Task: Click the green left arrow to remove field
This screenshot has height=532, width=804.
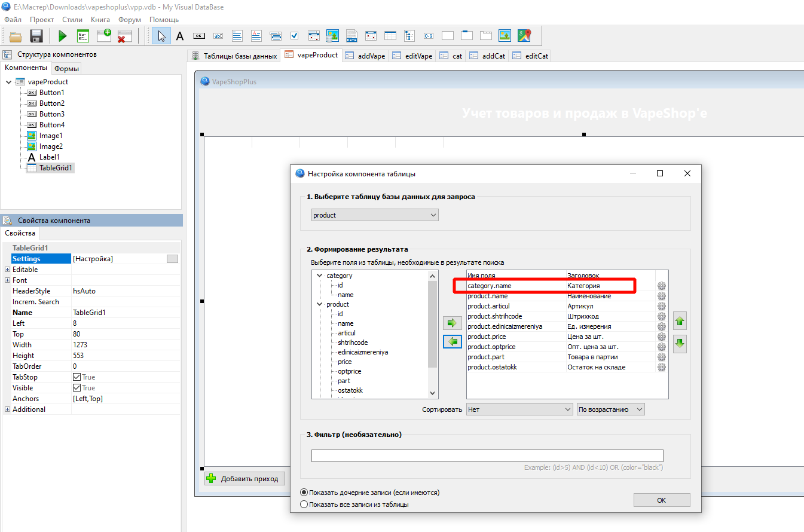Action: [x=453, y=342]
